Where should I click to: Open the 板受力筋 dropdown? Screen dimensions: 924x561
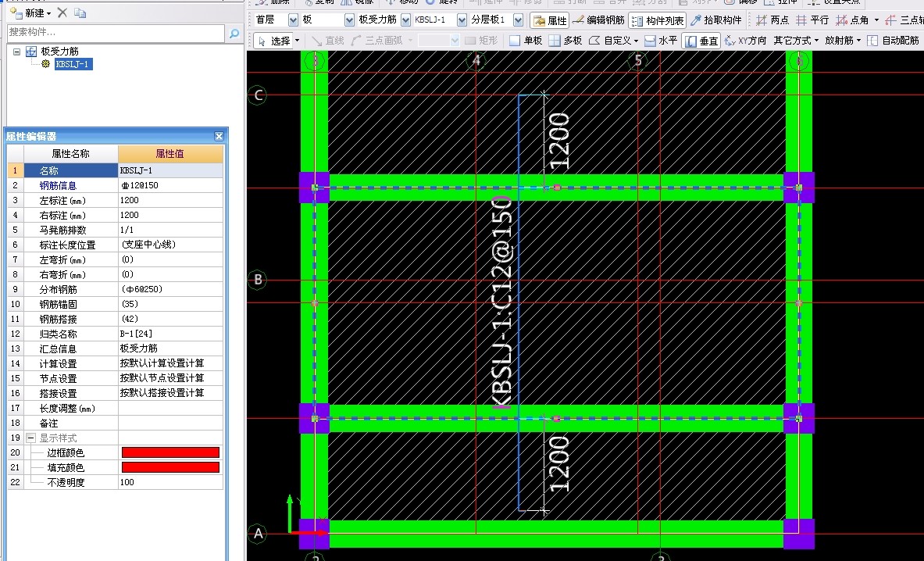tap(405, 20)
